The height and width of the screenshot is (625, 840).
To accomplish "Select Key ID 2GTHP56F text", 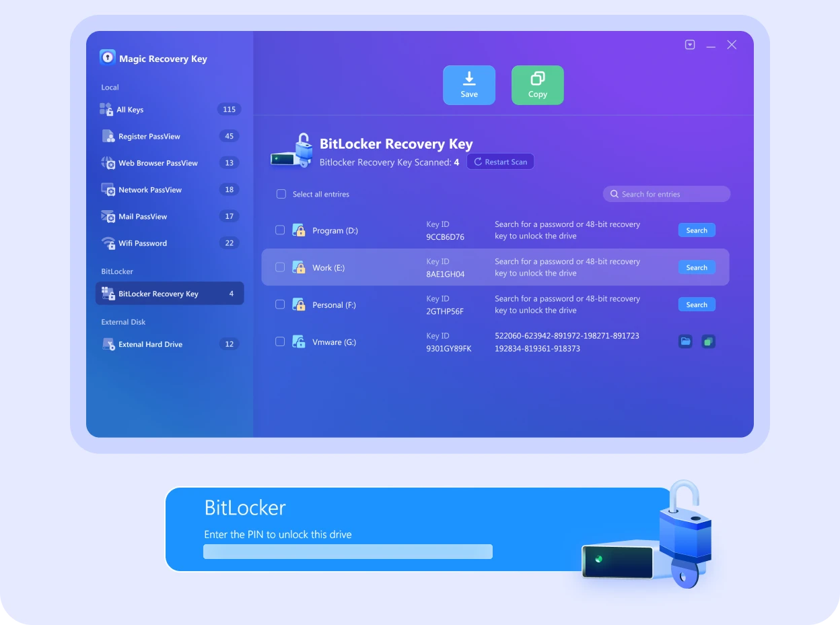I will (x=445, y=311).
